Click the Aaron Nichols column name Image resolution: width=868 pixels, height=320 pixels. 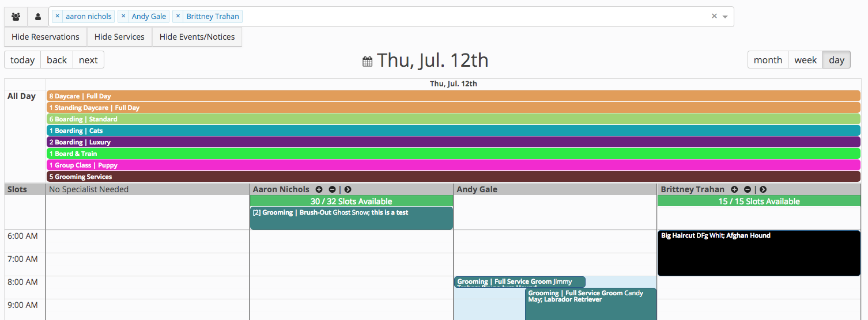[x=281, y=189]
